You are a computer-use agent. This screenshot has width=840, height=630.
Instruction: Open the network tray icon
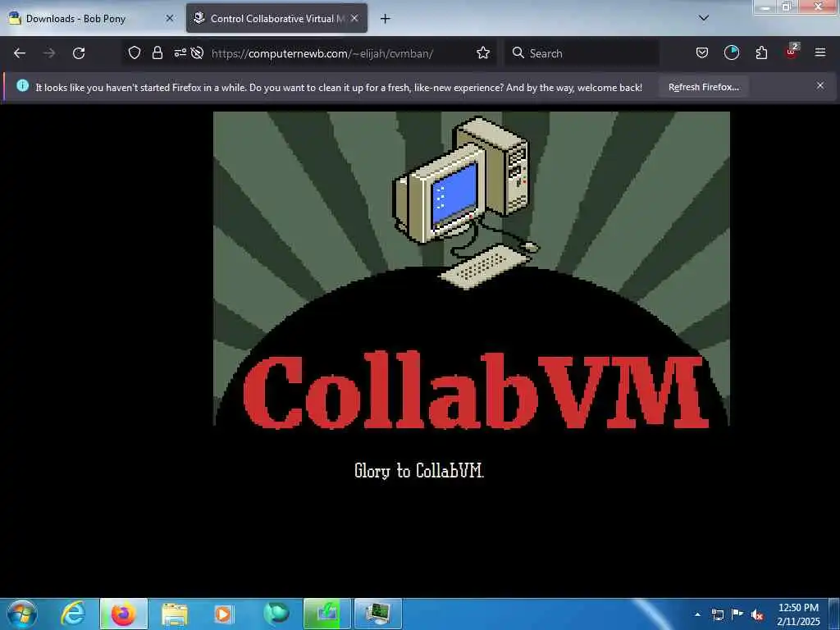coord(718,614)
